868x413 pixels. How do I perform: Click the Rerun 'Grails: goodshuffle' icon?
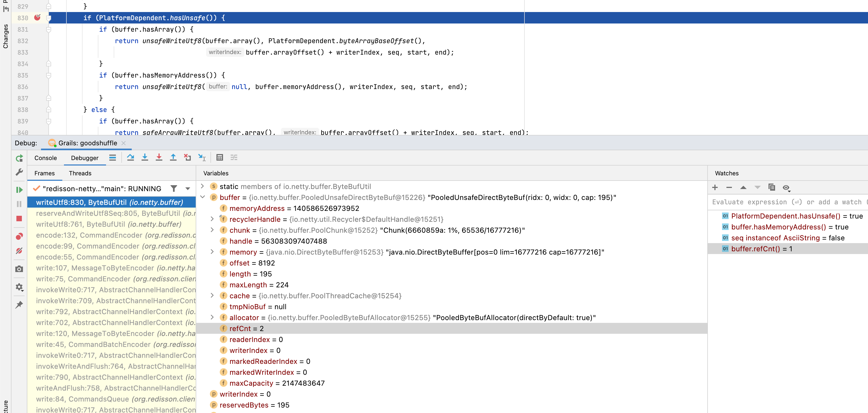[x=19, y=158]
